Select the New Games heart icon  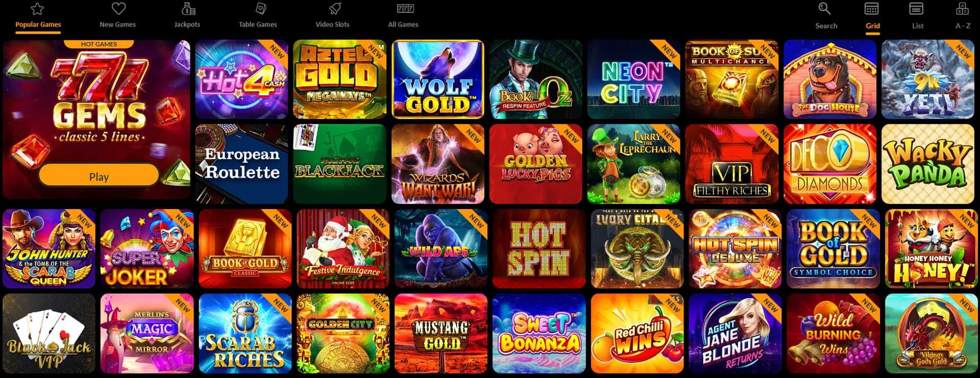click(x=118, y=9)
